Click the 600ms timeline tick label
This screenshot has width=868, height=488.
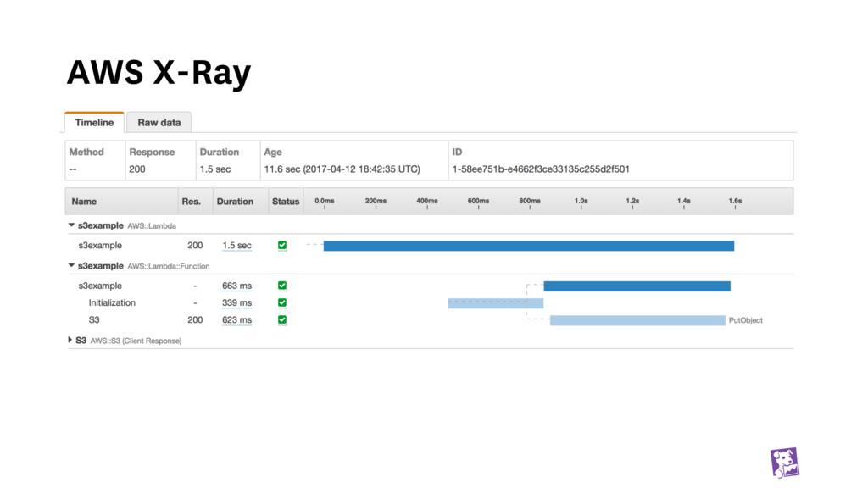click(x=478, y=201)
